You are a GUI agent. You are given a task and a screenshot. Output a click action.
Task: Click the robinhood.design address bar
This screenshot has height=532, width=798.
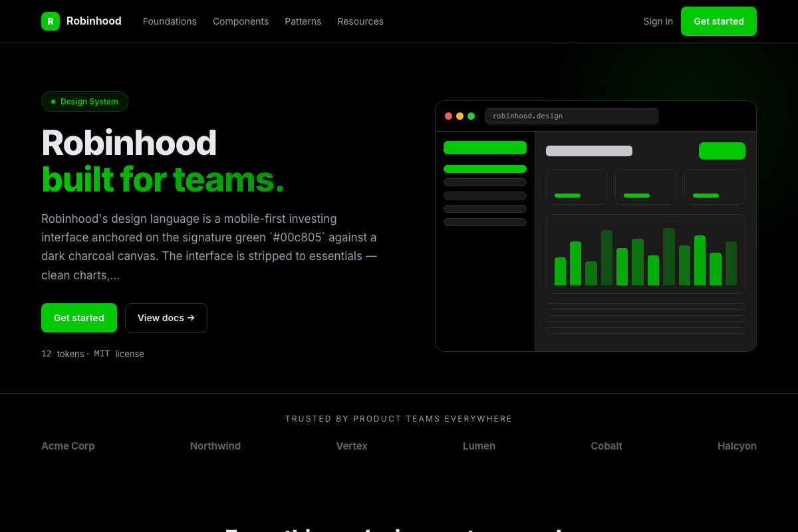tap(572, 116)
